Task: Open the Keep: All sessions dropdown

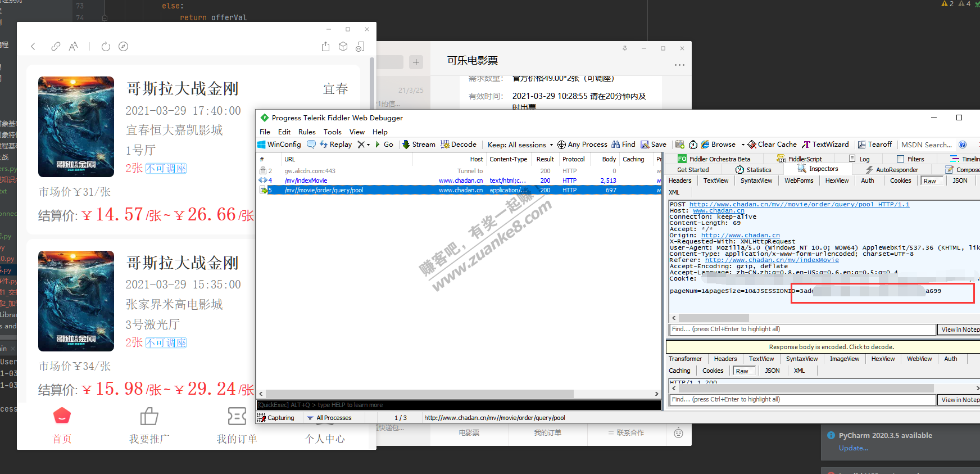Action: click(x=520, y=145)
